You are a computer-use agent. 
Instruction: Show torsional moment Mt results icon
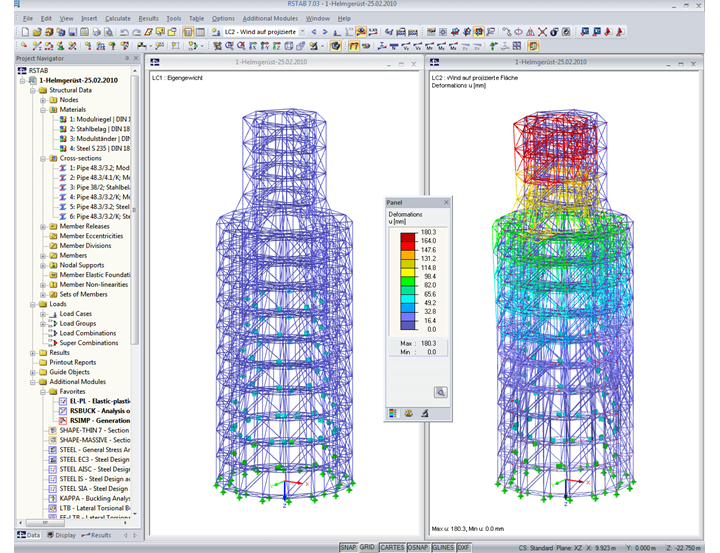(429, 46)
